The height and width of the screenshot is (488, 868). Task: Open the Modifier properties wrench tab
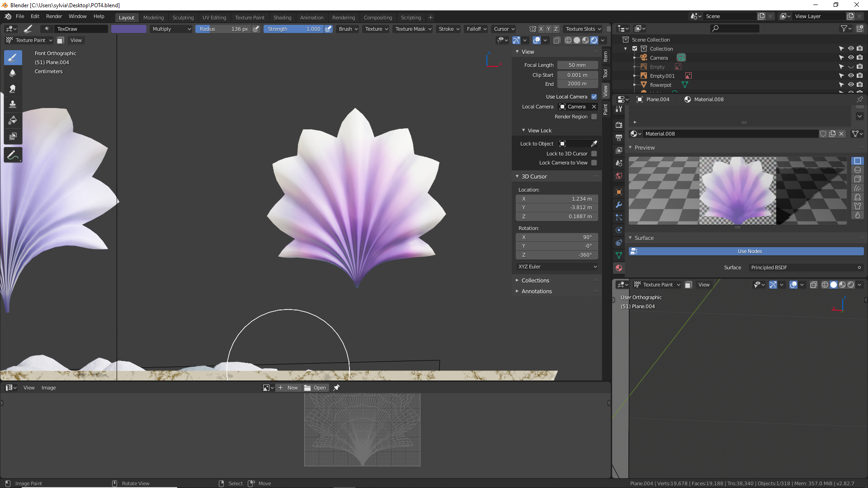coord(619,205)
